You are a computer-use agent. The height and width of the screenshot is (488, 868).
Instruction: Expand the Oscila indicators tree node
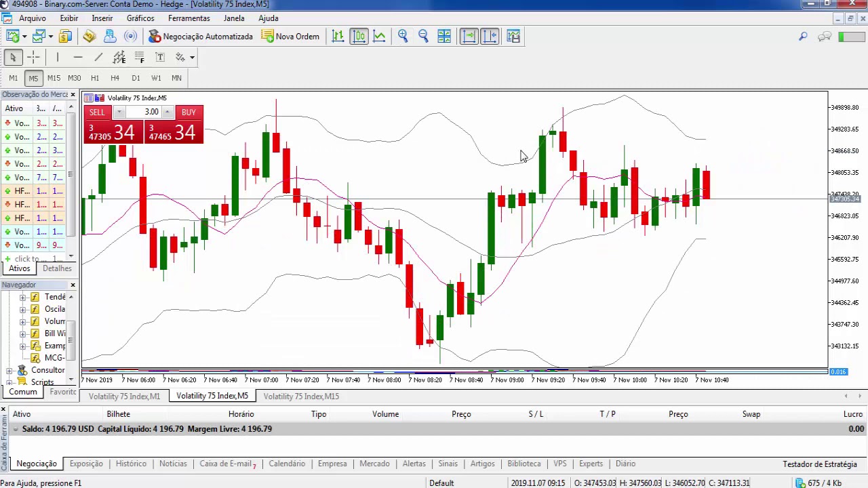coord(23,309)
